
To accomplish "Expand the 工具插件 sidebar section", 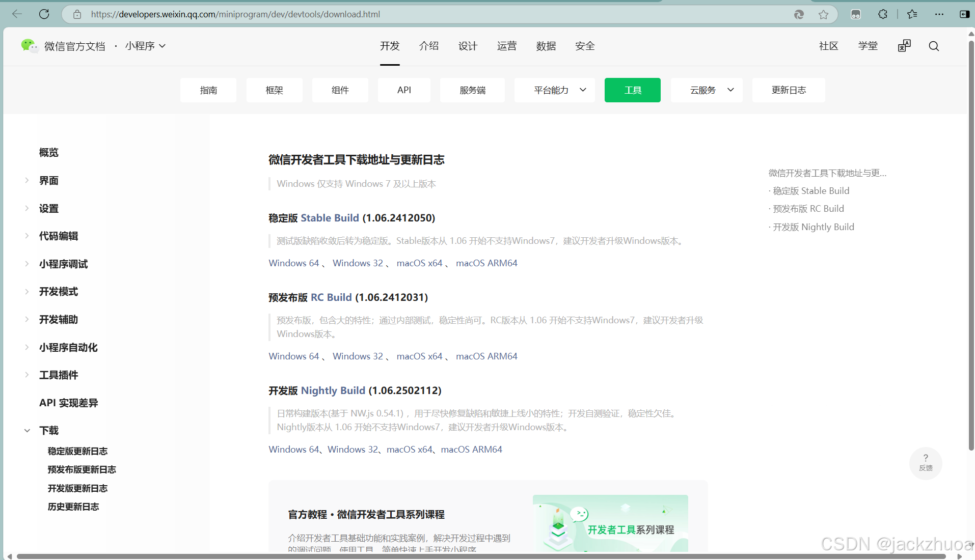I will [27, 375].
